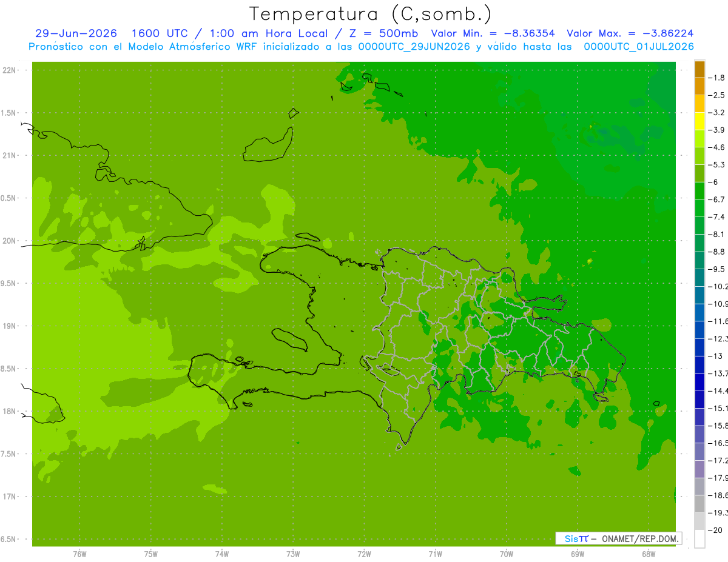Click the yellow color bar swatch above '-3.9'
This screenshot has height=562, width=728.
[x=699, y=121]
